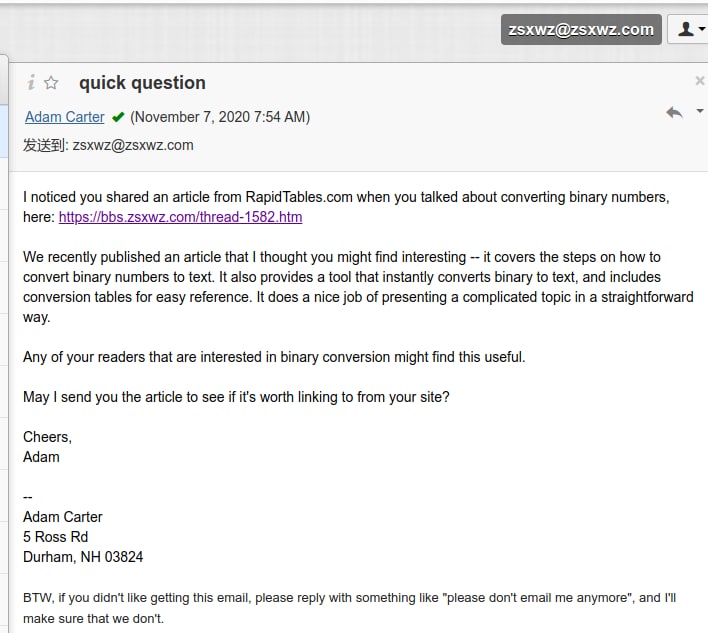Click the zsxwz@zsxwz.com account badge
Viewport: 708px width, 633px height.
pos(581,29)
